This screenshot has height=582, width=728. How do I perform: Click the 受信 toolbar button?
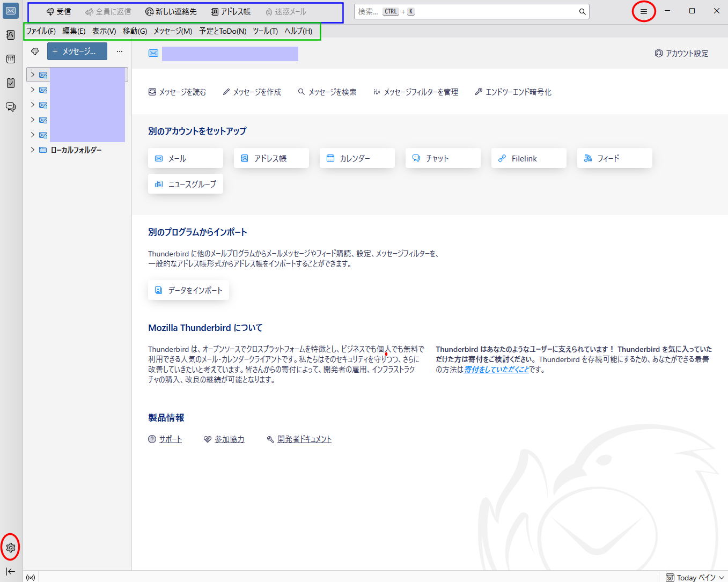click(58, 12)
